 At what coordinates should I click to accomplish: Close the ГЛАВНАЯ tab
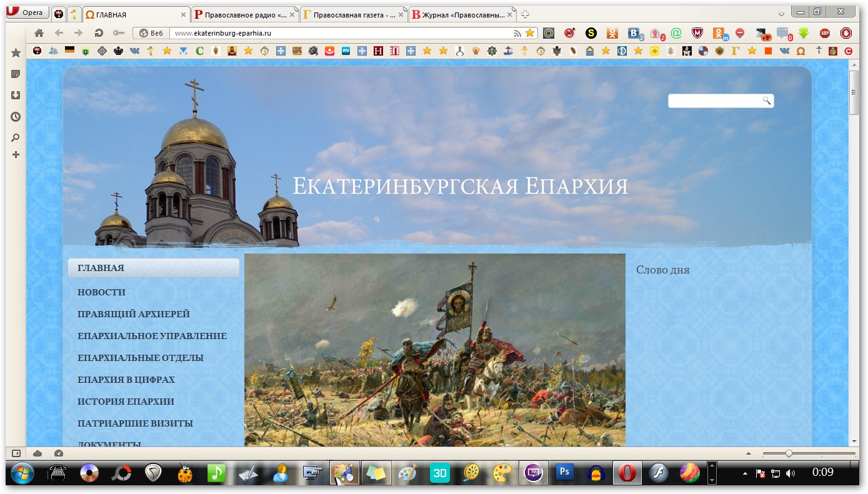(x=184, y=14)
